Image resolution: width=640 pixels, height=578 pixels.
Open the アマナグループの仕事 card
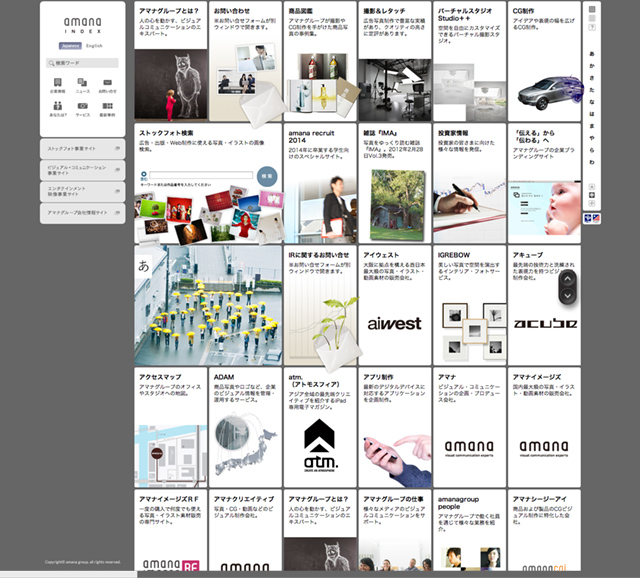(395, 530)
